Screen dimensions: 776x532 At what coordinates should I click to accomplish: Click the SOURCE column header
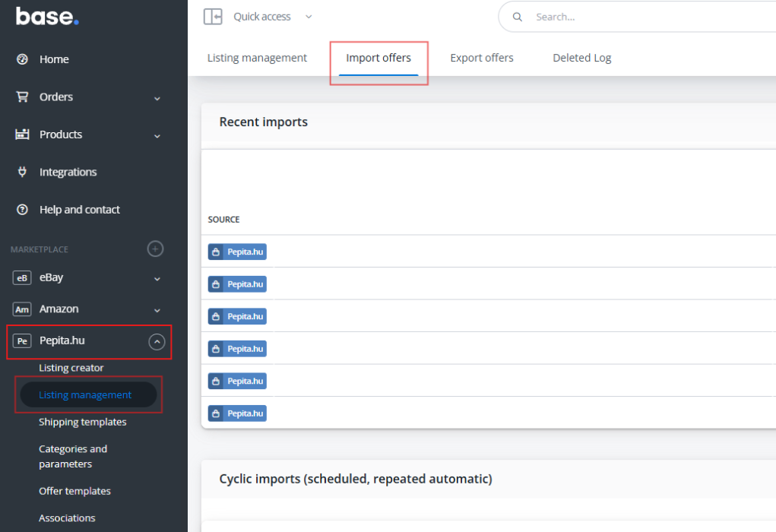(x=223, y=219)
